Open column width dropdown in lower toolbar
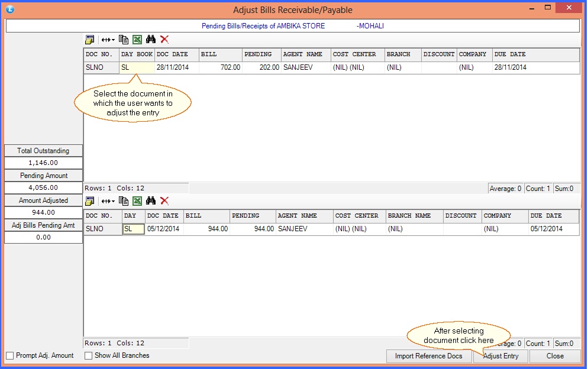This screenshot has height=369, width=588. [x=108, y=202]
